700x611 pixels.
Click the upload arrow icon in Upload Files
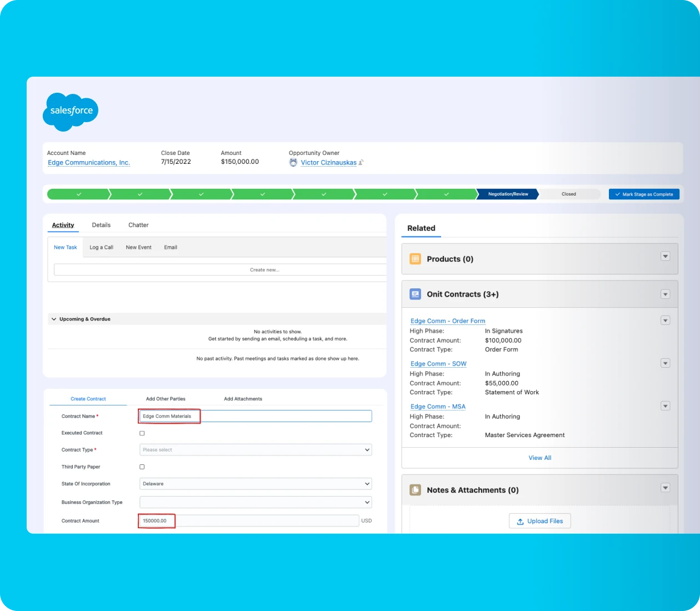[521, 522]
